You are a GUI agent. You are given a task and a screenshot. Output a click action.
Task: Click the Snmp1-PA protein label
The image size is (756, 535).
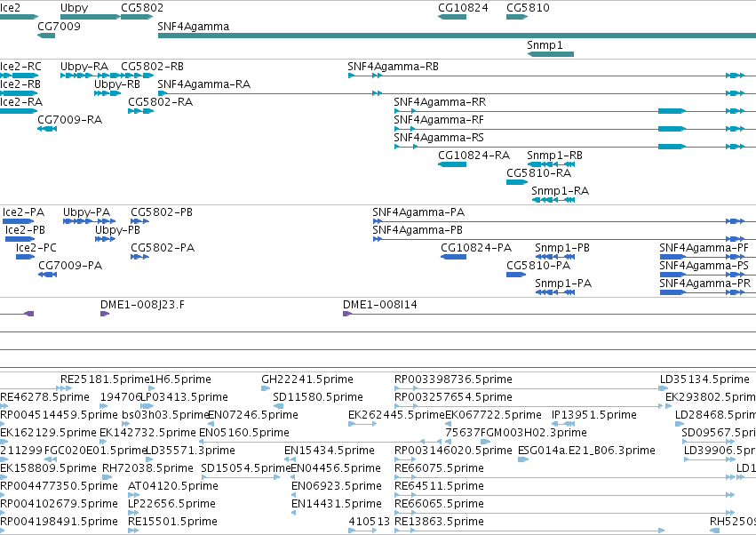pos(563,283)
